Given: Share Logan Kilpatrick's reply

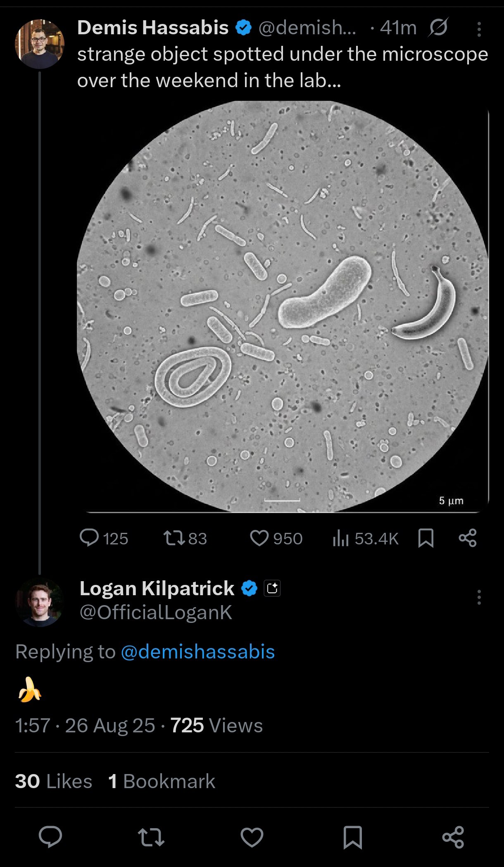Looking at the screenshot, I should point(453,837).
